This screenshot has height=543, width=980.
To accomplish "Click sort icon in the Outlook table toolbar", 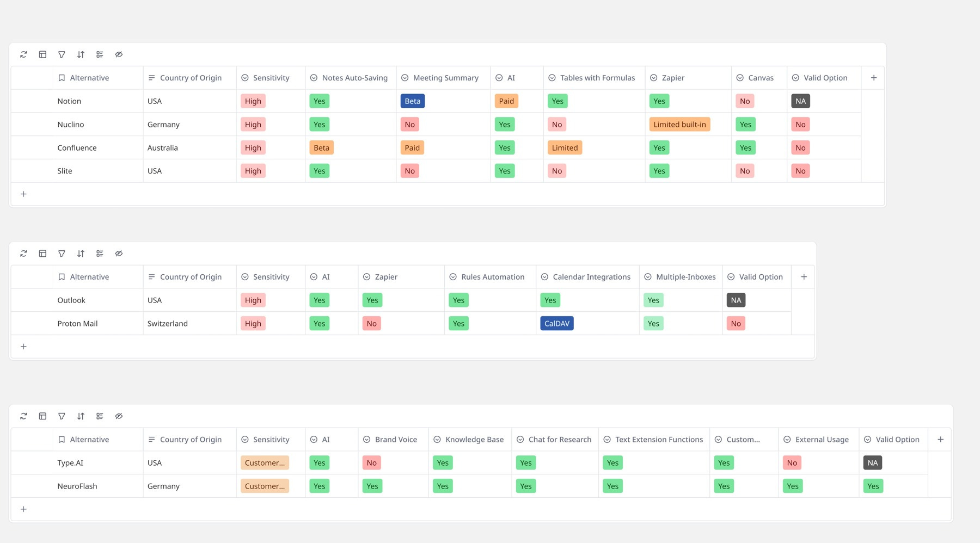I will (x=81, y=254).
